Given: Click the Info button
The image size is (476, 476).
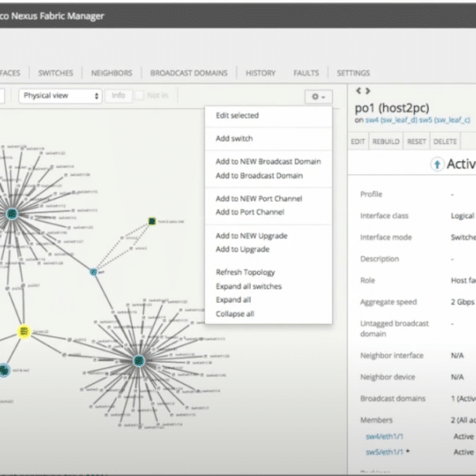Looking at the screenshot, I should 119,96.
